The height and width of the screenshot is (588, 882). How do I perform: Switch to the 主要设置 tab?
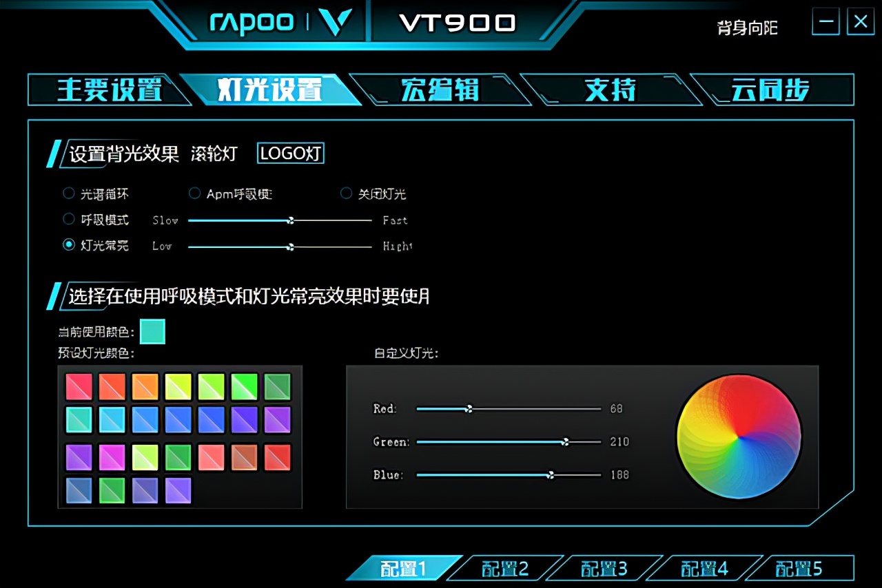point(110,90)
